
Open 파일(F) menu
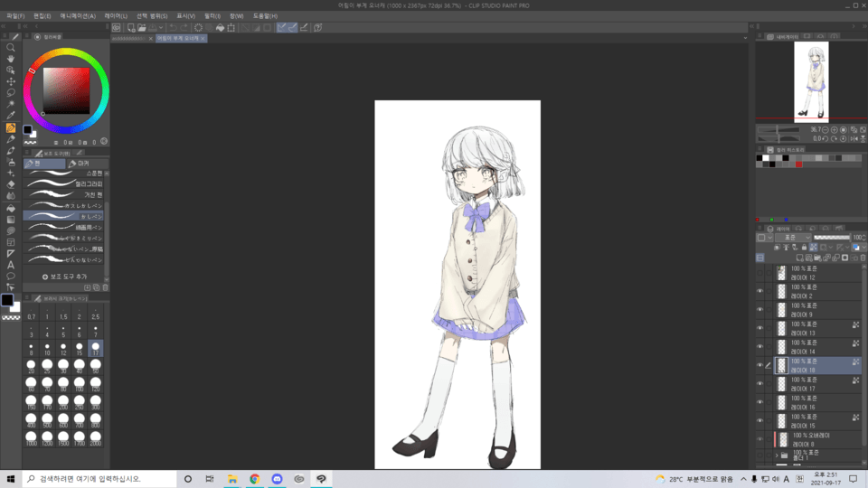click(x=15, y=16)
